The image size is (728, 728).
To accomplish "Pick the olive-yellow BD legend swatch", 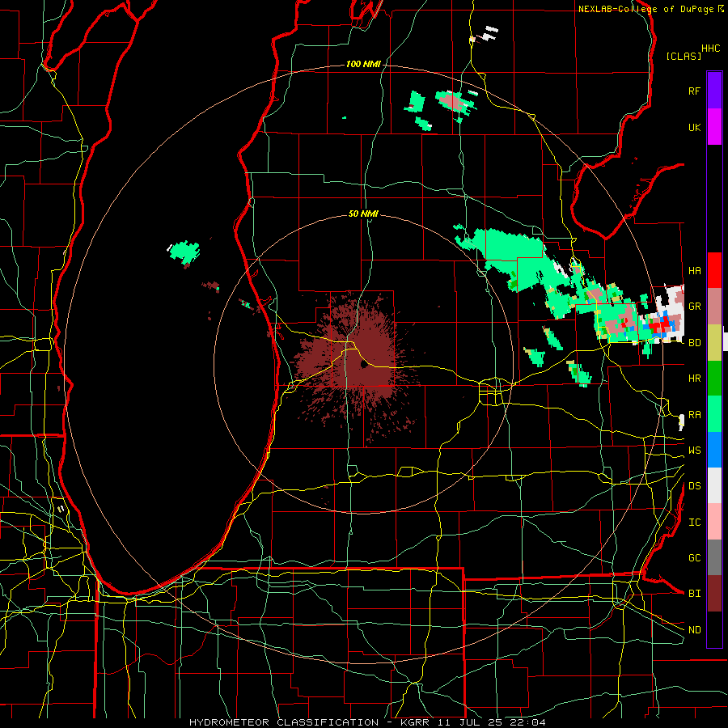I will click(714, 343).
